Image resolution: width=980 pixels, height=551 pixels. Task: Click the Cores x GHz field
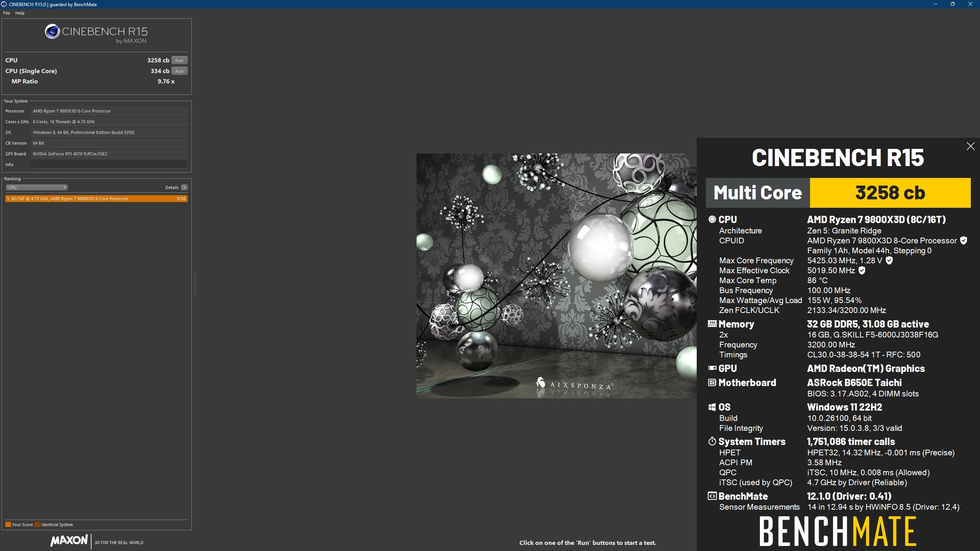click(x=109, y=122)
